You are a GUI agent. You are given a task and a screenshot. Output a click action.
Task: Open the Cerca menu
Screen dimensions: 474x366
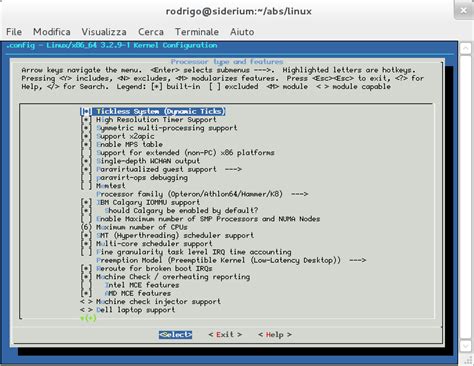pos(151,32)
